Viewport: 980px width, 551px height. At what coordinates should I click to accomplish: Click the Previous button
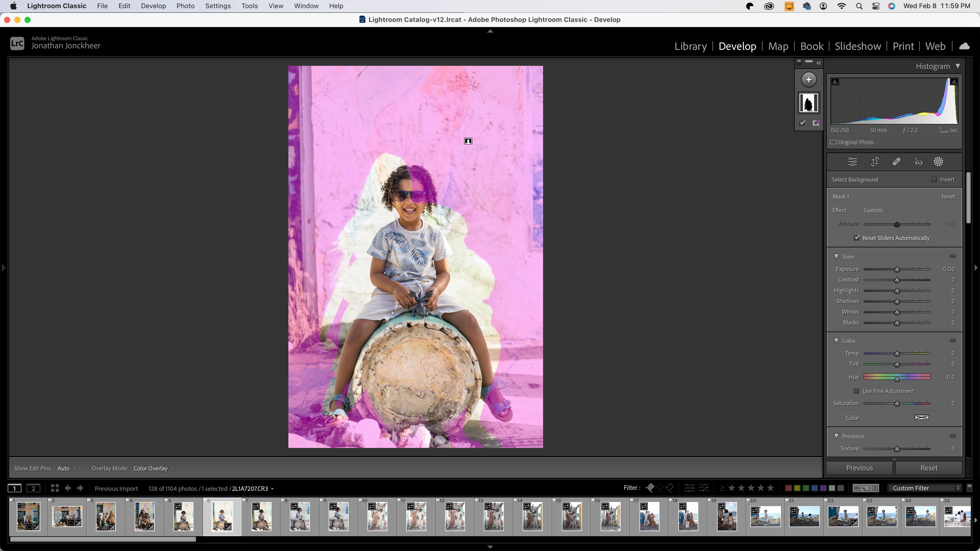859,468
